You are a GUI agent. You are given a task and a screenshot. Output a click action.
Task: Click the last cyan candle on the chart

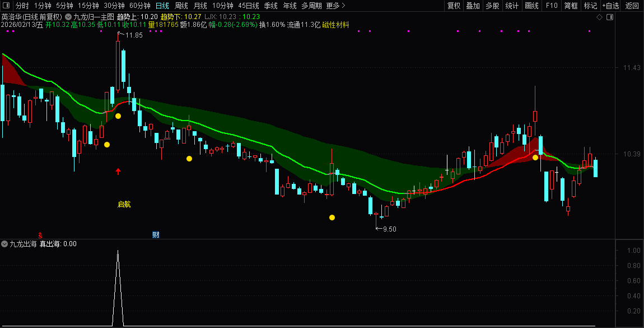click(x=595, y=168)
